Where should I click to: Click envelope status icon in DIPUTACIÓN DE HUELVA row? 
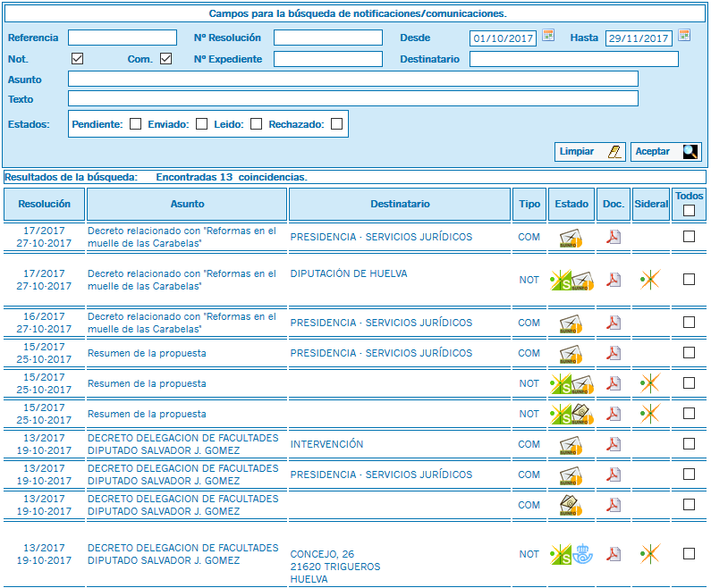583,281
